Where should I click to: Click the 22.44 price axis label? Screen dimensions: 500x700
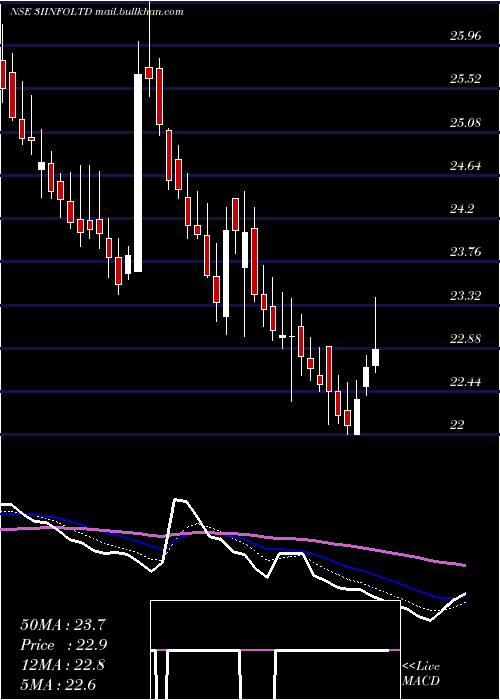point(466,382)
